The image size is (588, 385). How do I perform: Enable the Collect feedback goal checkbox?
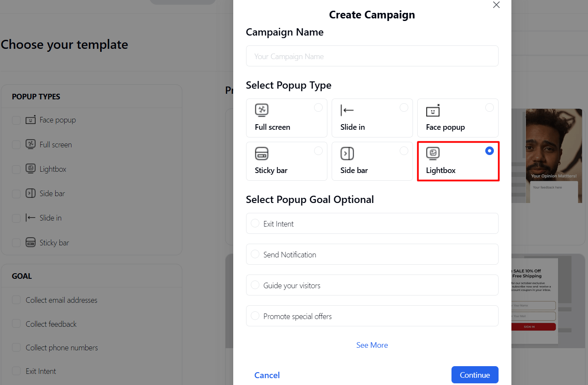pos(16,324)
